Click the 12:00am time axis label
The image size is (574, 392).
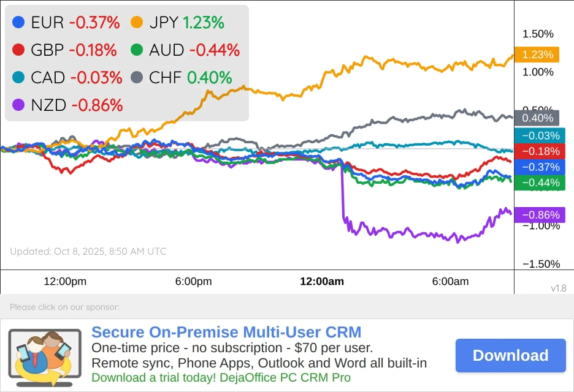click(322, 282)
